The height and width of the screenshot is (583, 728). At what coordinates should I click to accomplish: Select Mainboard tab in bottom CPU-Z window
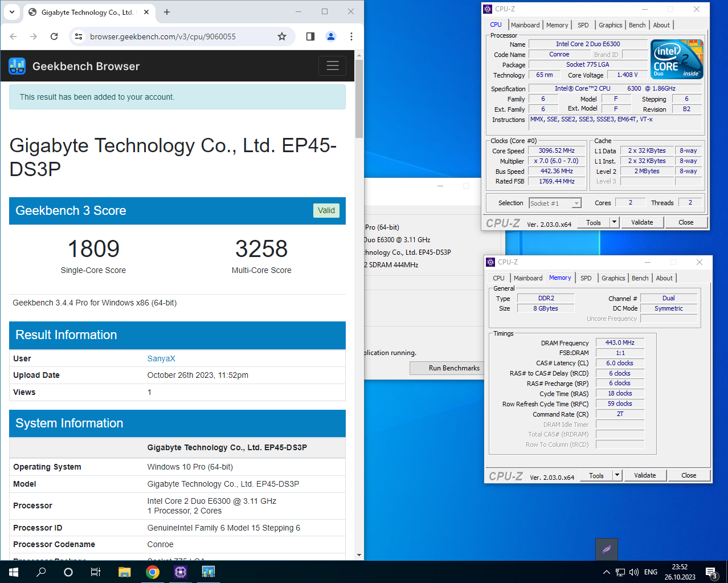click(528, 278)
